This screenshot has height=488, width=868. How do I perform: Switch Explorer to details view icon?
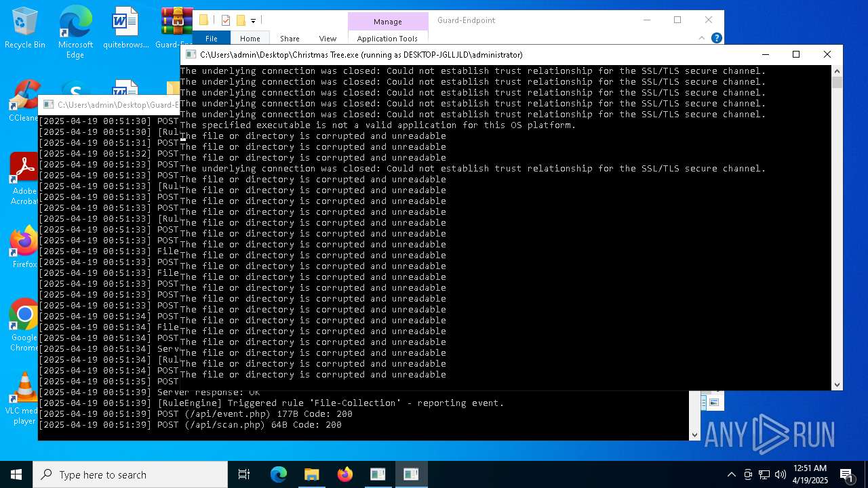pos(705,402)
